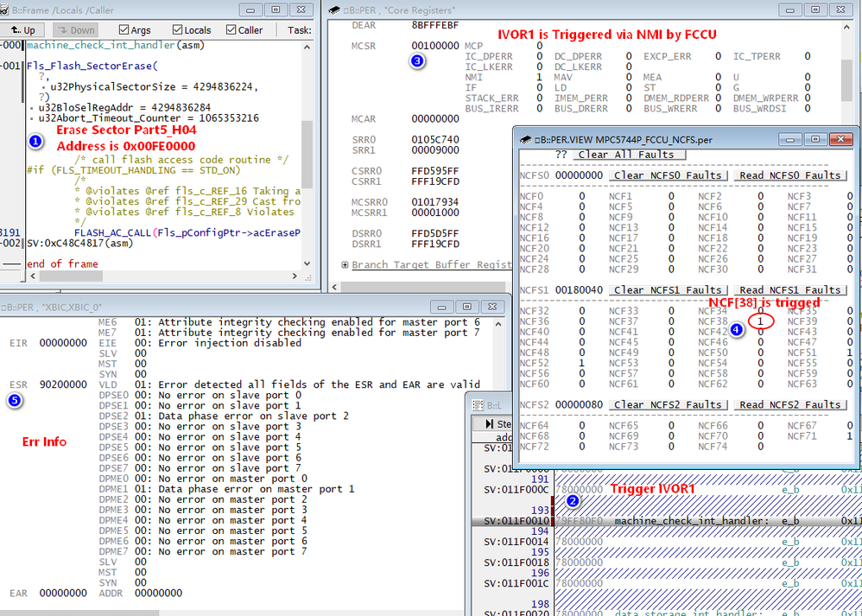The height and width of the screenshot is (616, 862).
Task: Toggle the Locals checkbox
Action: coord(192,30)
